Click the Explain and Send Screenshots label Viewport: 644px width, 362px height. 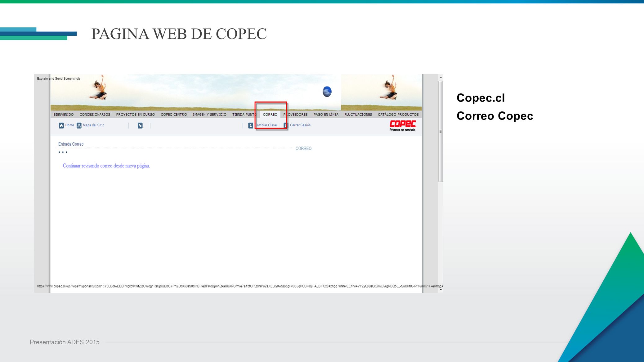59,79
